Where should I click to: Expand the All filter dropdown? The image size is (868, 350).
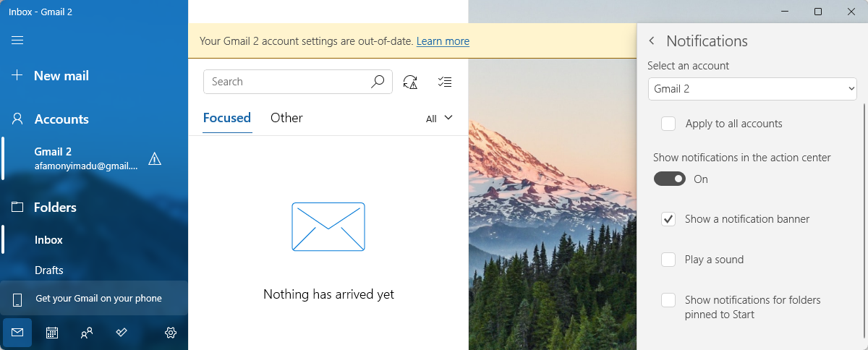[x=439, y=119]
